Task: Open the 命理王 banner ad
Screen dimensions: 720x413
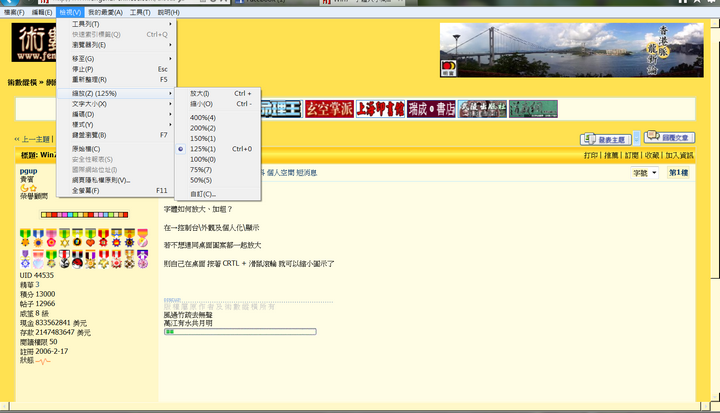Action: (281, 109)
